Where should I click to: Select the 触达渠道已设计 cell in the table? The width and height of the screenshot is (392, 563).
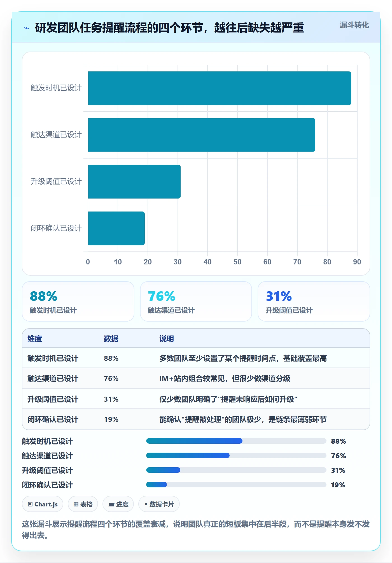pyautogui.click(x=53, y=378)
